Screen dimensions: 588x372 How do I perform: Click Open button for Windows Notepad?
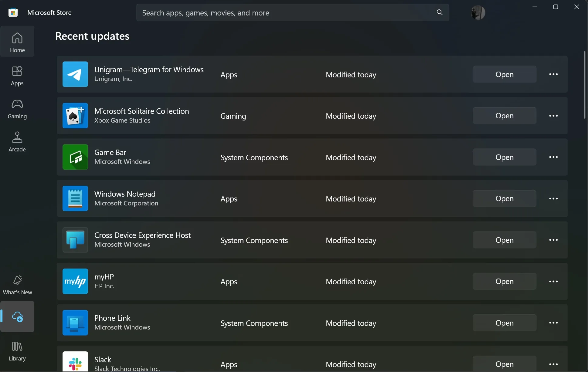[x=505, y=198]
